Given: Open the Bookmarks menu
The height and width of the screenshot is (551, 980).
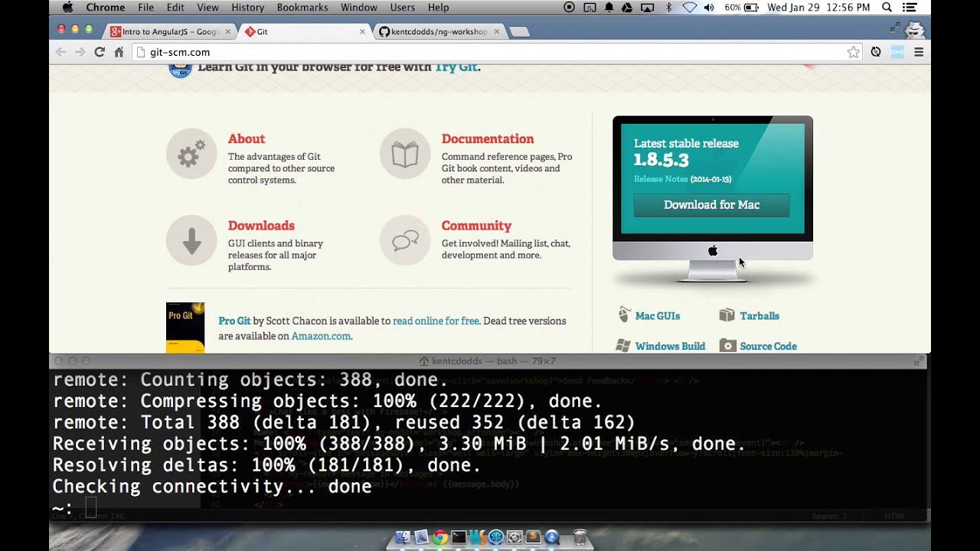Looking at the screenshot, I should 302,8.
